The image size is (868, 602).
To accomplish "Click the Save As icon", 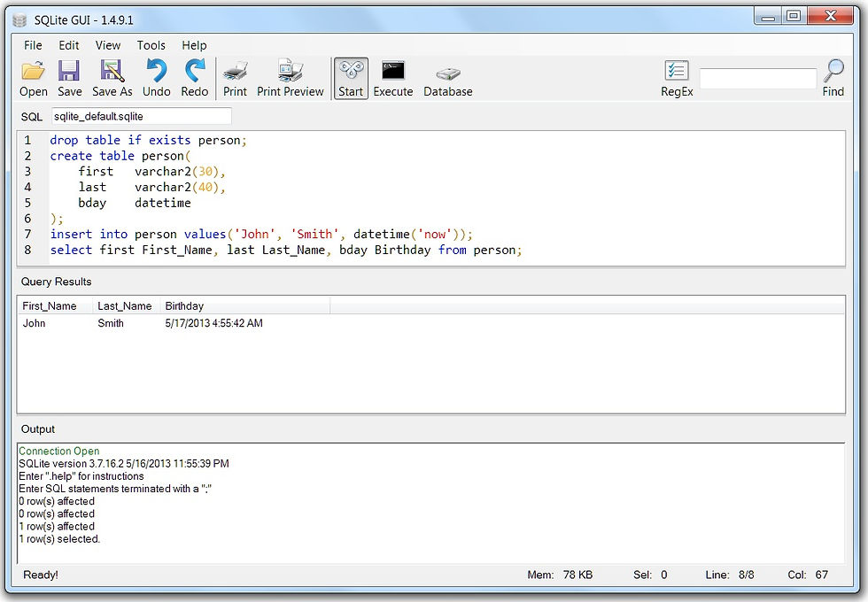I will coord(112,71).
